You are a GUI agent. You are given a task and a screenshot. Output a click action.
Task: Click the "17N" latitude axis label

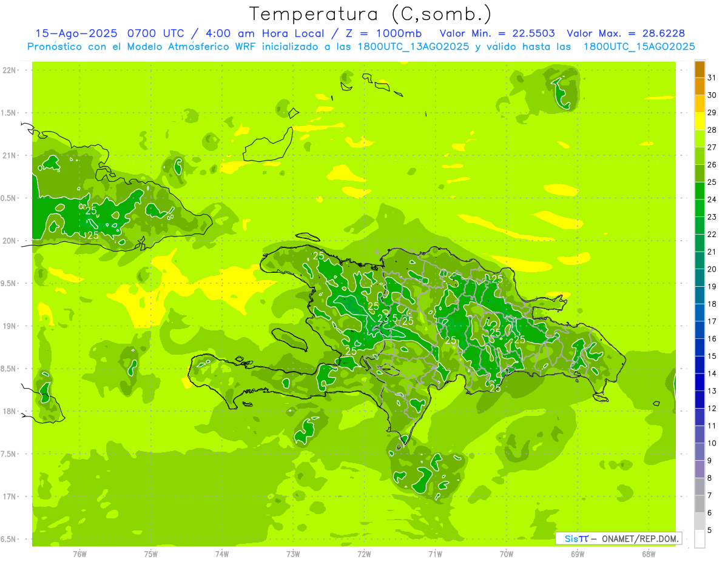[x=10, y=497]
